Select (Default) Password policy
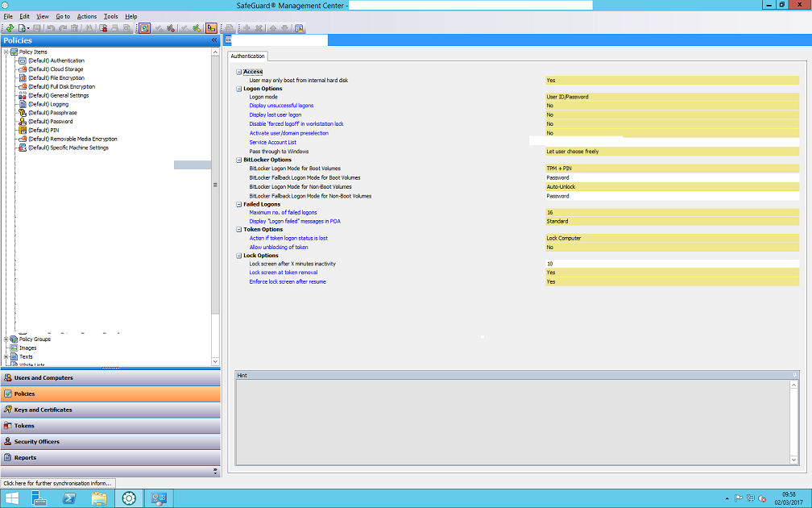 tap(50, 122)
